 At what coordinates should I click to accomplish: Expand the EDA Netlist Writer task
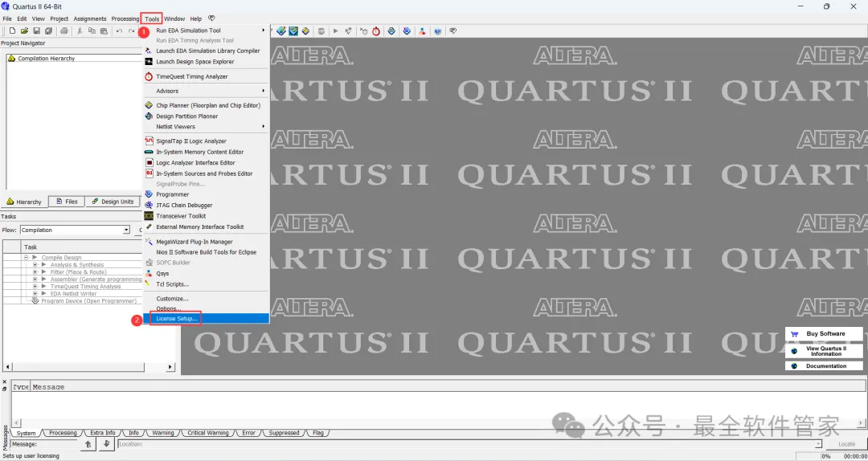pos(35,293)
